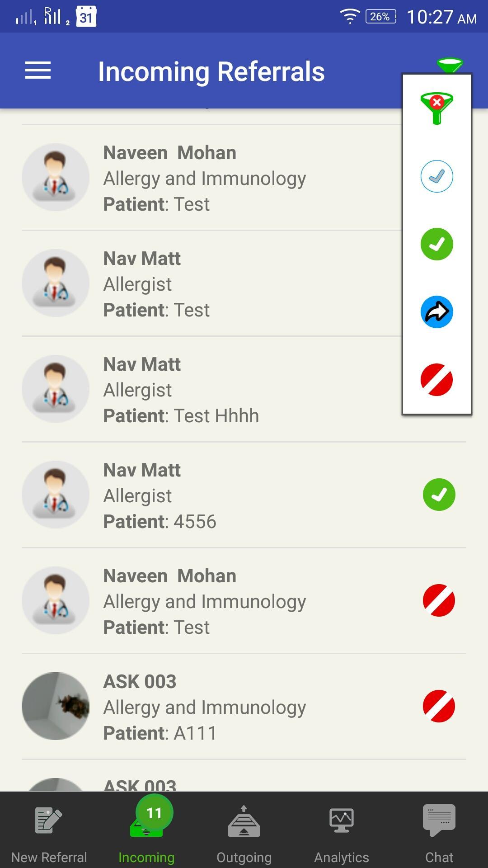Viewport: 488px width, 868px height.
Task: Clear filter using the red-X funnel icon
Action: tap(436, 108)
